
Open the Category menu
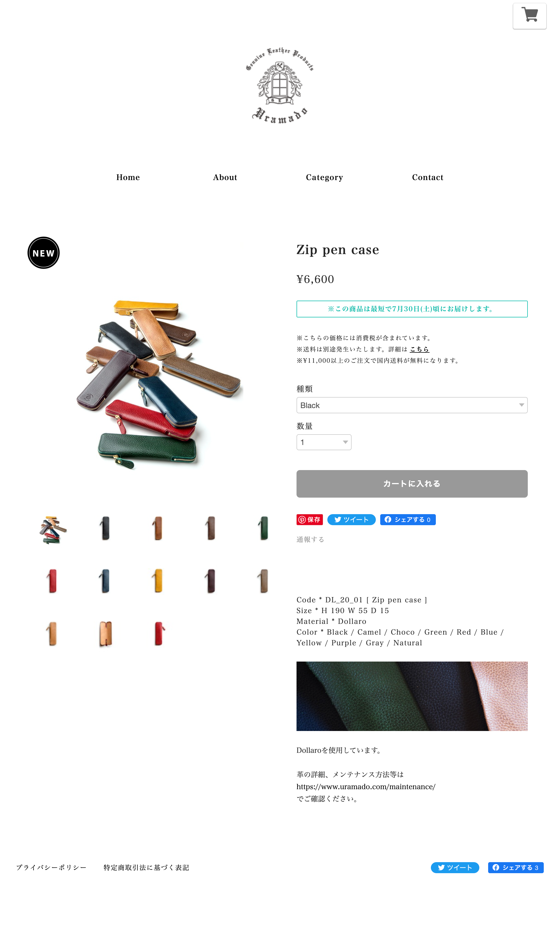[x=324, y=177]
